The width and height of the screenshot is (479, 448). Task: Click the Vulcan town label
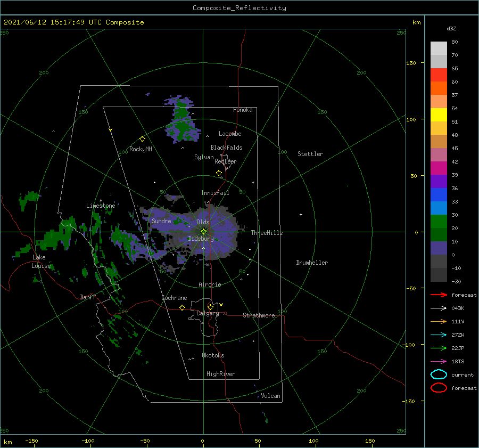tap(271, 396)
